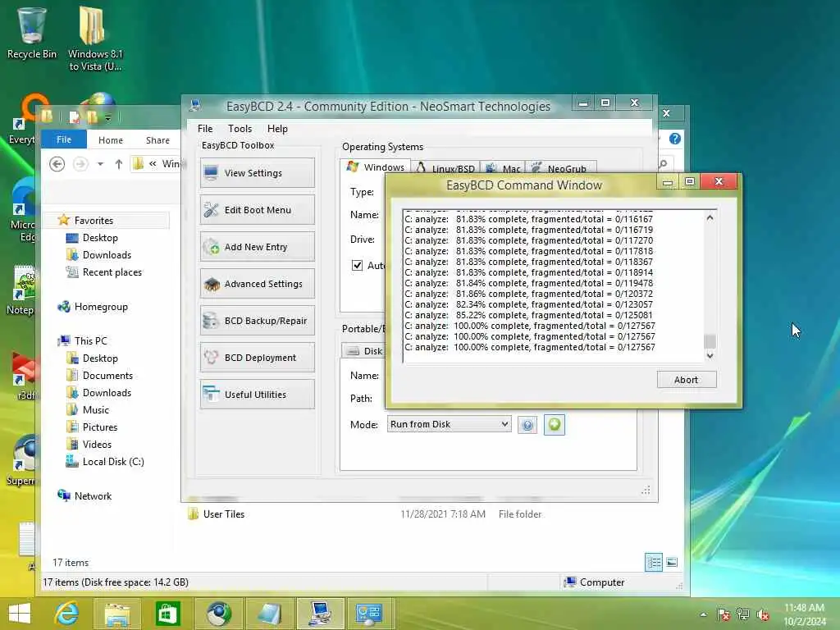The height and width of the screenshot is (630, 840).
Task: Open File Explorer taskbar icon
Action: pos(116,614)
